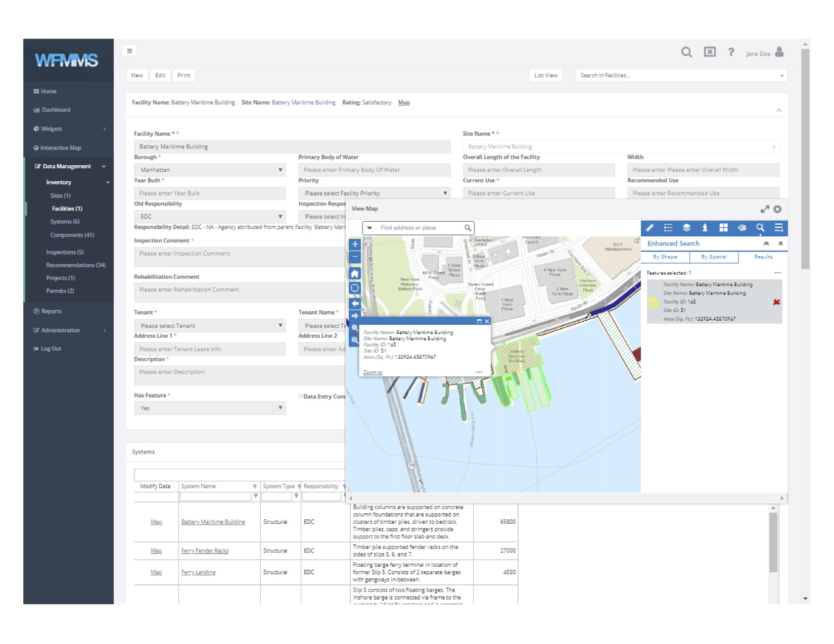Viewport: 834px width, 644px height.
Task: Click the help question mark icon
Action: tap(731, 52)
